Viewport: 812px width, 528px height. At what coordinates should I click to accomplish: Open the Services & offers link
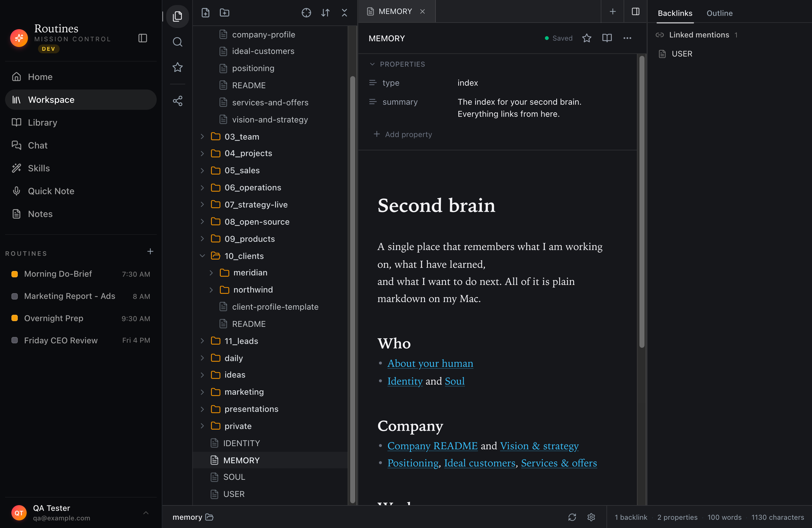coord(559,463)
